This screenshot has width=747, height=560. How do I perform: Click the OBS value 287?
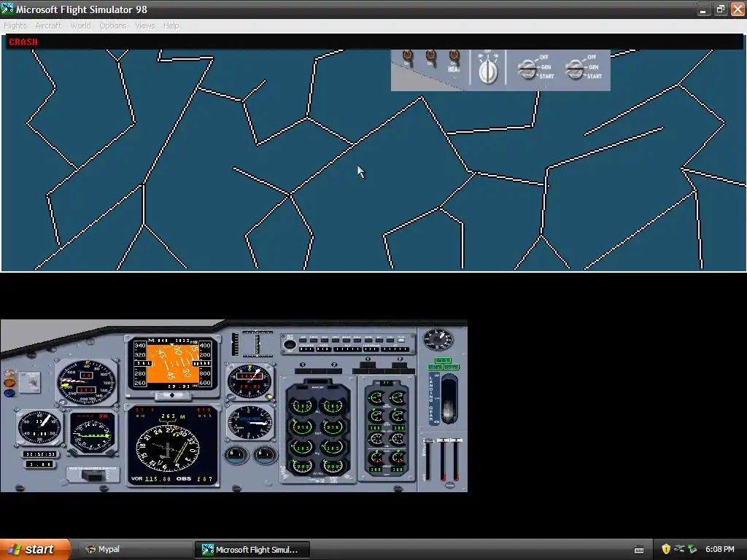pyautogui.click(x=205, y=478)
